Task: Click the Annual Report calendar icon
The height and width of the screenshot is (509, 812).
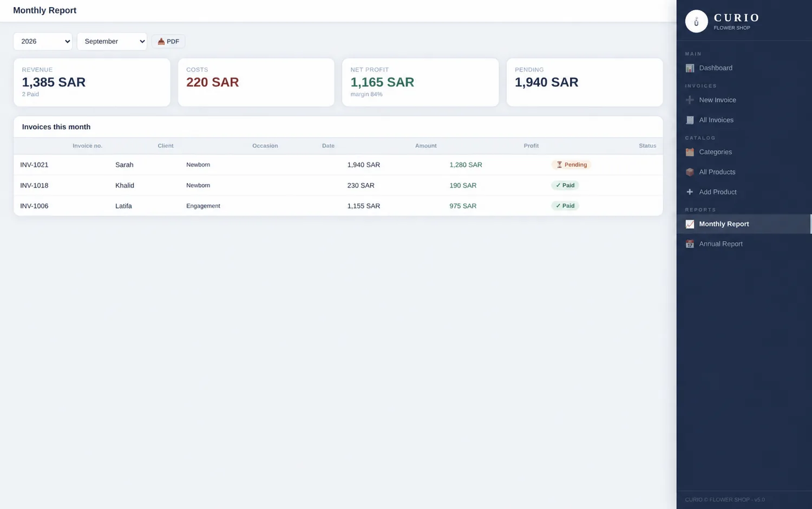Action: (x=690, y=244)
